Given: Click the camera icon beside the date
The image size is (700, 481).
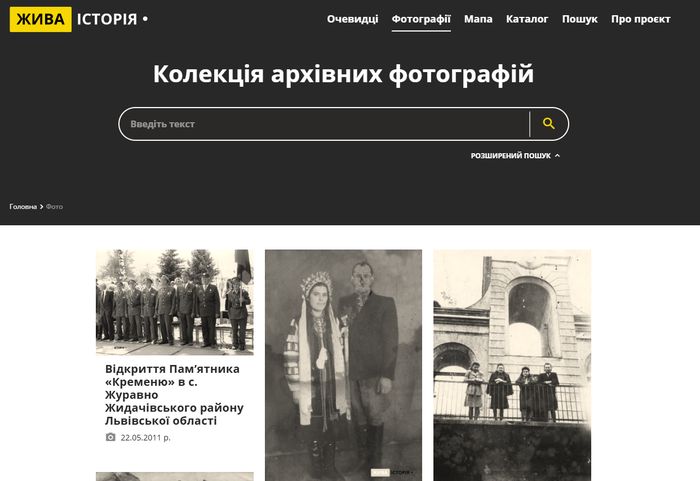Looking at the screenshot, I should coord(111,437).
